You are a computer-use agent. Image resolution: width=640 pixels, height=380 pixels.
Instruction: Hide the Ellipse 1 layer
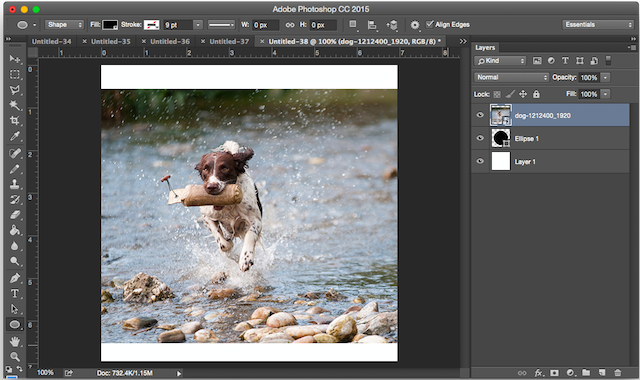[480, 138]
